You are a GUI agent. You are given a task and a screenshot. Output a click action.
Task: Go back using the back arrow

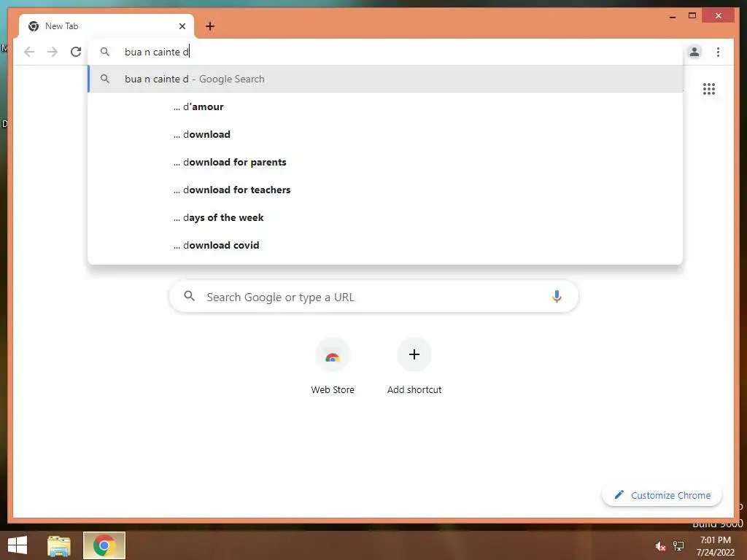[x=29, y=52]
